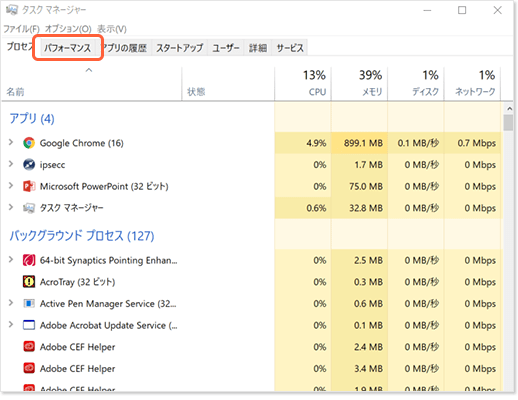Select the Google Chrome (16) row name
This screenshot has height=400, width=518.
(x=82, y=143)
